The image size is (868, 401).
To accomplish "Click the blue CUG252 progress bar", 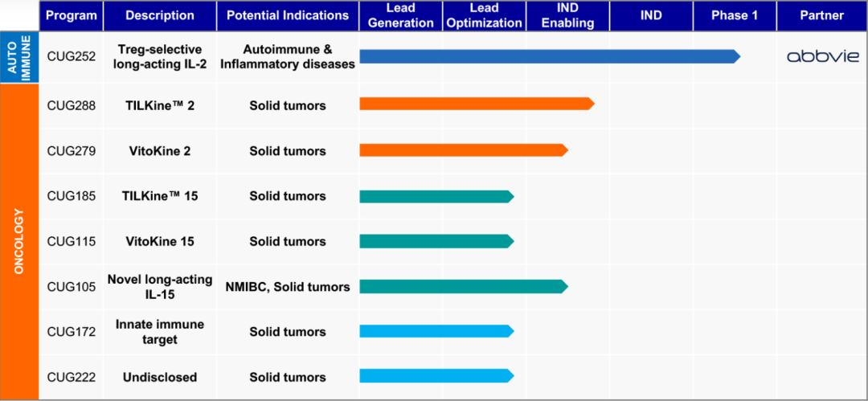I will [547, 56].
